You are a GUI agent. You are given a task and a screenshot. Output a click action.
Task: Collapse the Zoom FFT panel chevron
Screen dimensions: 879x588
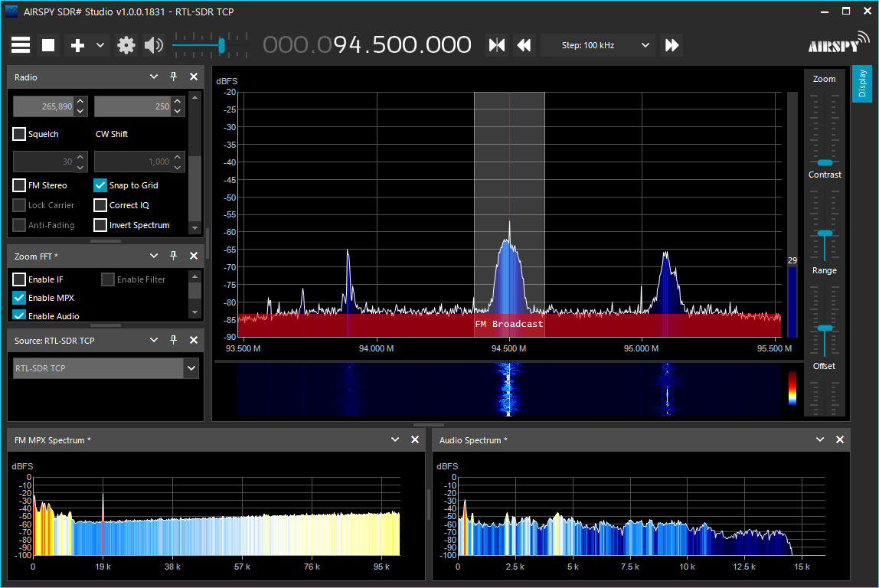(x=154, y=256)
